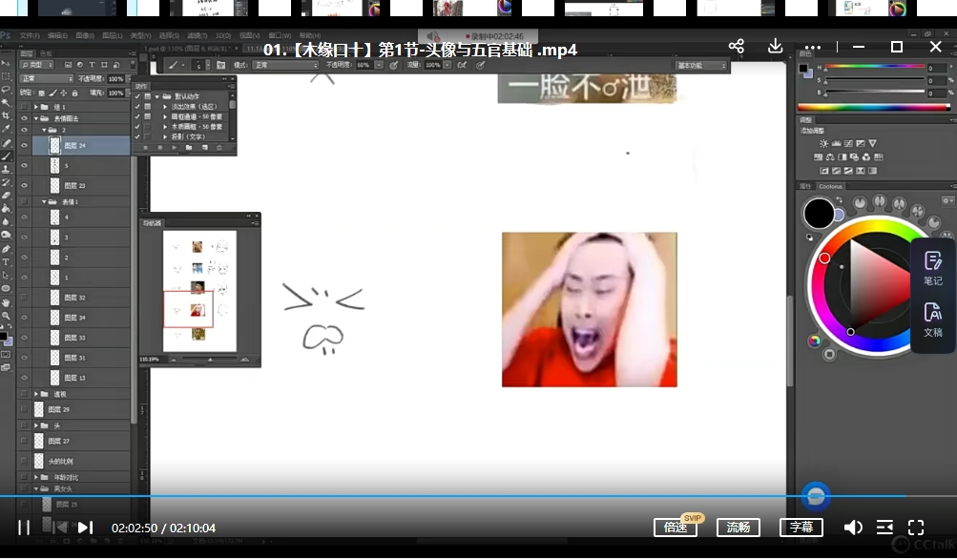957x560 pixels.
Task: Enter fullscreen mode
Action: 916,528
